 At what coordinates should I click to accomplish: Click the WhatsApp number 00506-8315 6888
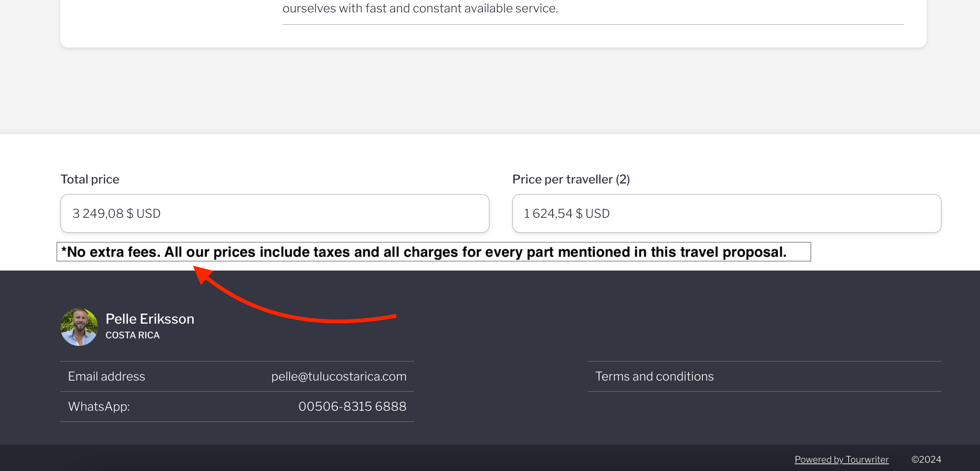click(x=352, y=406)
